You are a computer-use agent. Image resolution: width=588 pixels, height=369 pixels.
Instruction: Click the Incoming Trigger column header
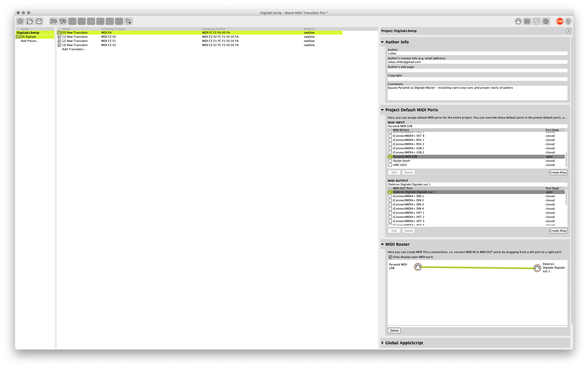click(x=151, y=29)
